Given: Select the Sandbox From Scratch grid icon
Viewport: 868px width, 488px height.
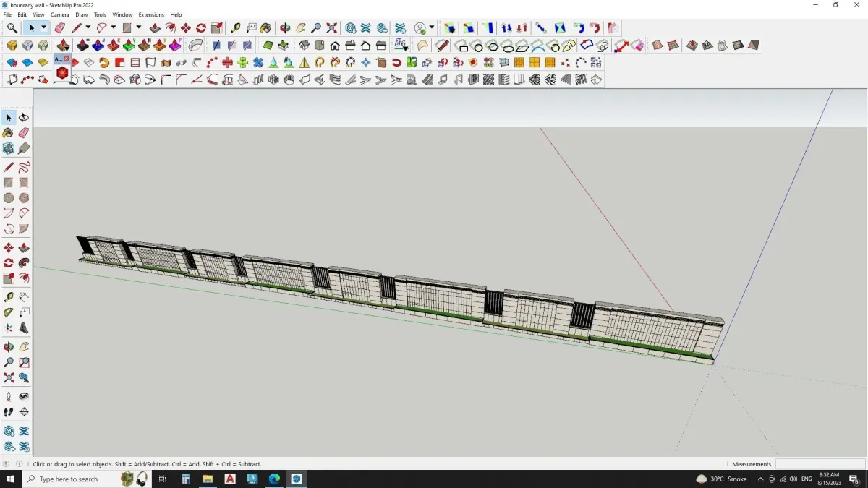Looking at the screenshot, I should tap(673, 46).
